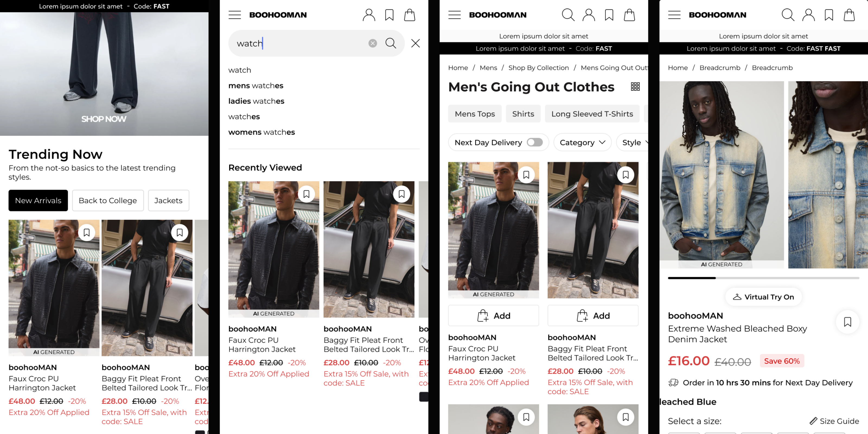The height and width of the screenshot is (434, 868).
Task: Open search on Going Out Clothes page header
Action: [568, 15]
